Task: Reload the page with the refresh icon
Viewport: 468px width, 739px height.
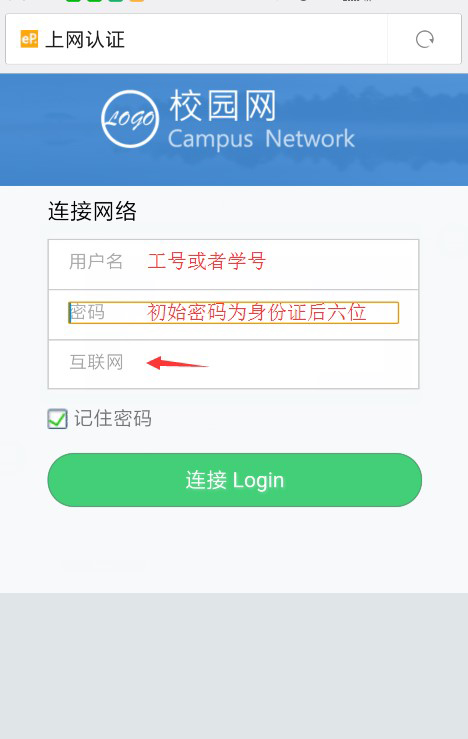Action: (425, 39)
